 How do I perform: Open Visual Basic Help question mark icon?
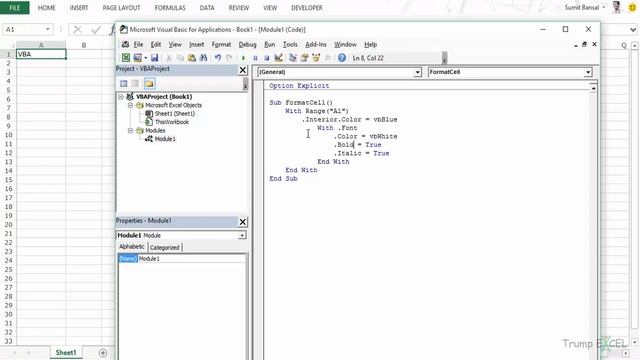tap(342, 58)
